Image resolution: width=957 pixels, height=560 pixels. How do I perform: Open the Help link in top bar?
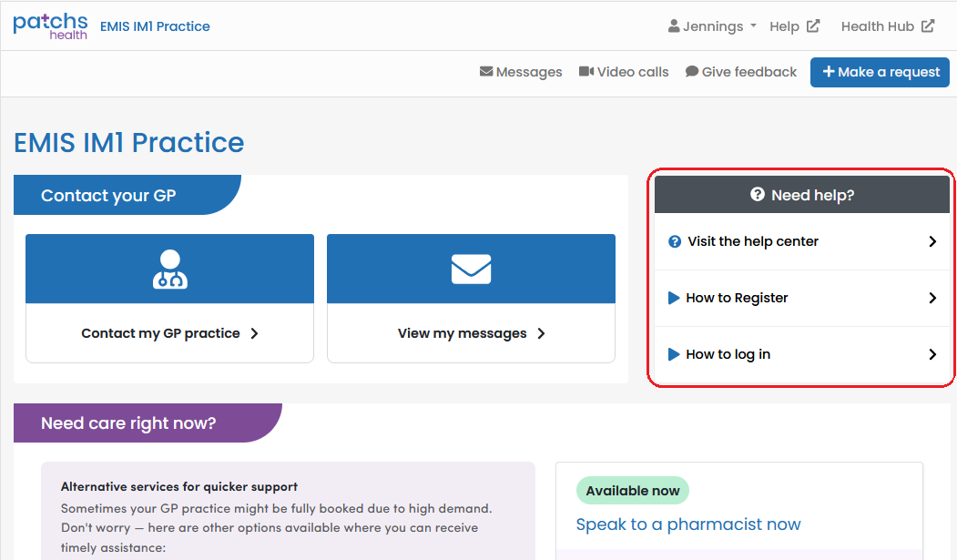click(784, 26)
